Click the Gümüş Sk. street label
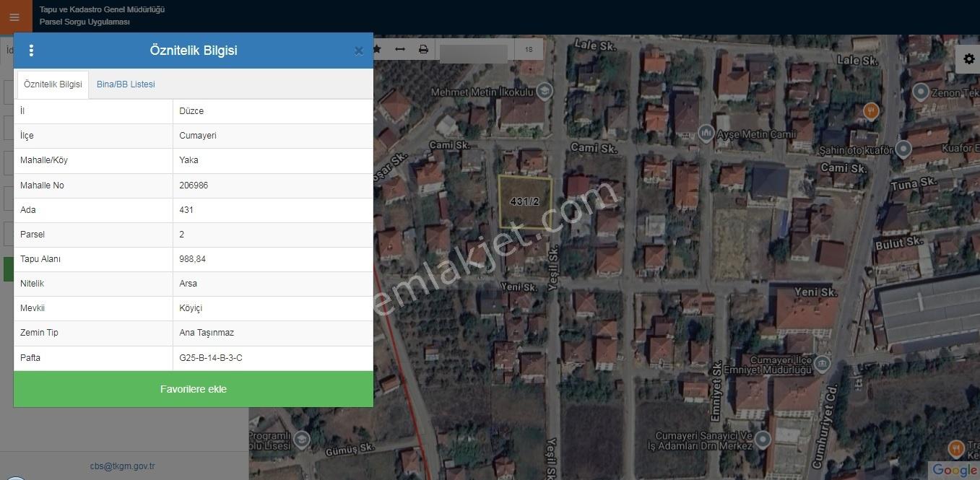This screenshot has height=480, width=980. (x=350, y=449)
